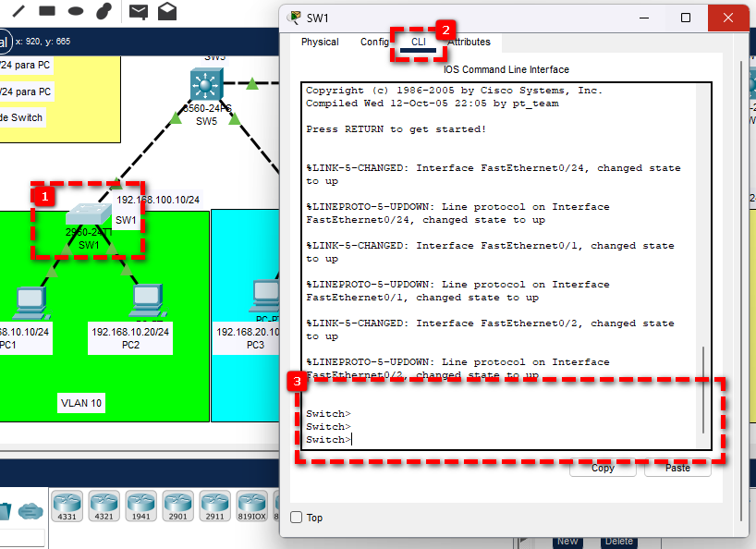Enable the Top checkbox in SW1 window
The image size is (756, 549).
pyautogui.click(x=296, y=518)
